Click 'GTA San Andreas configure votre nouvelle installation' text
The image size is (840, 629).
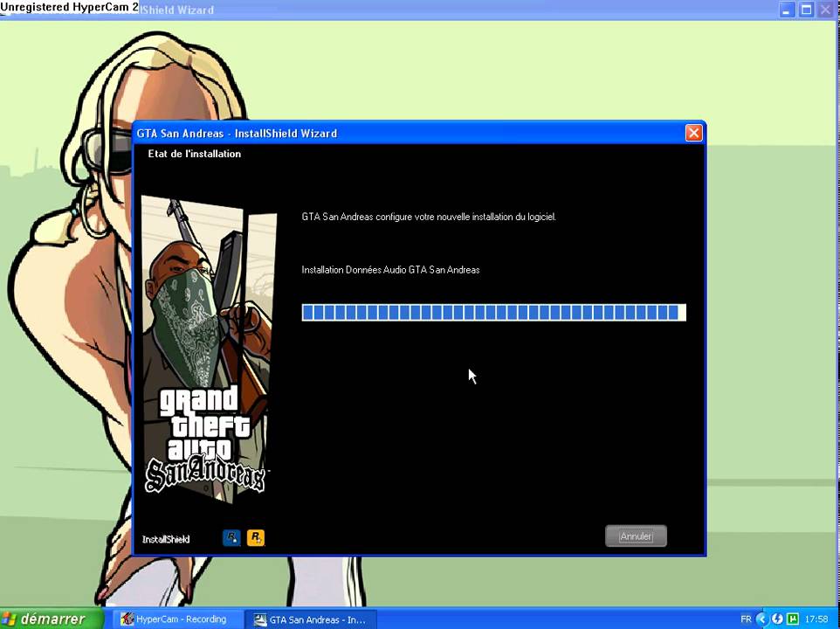pyautogui.click(x=429, y=217)
